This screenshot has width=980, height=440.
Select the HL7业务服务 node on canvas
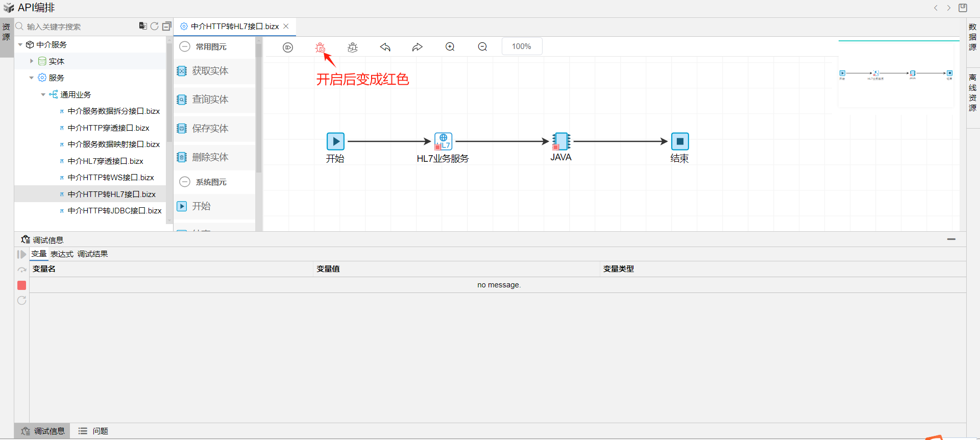pos(443,141)
